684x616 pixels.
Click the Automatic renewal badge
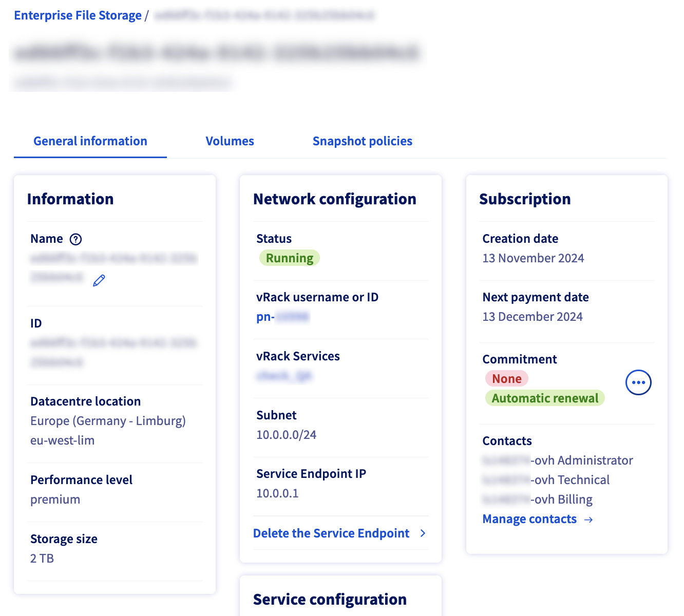[x=545, y=398]
